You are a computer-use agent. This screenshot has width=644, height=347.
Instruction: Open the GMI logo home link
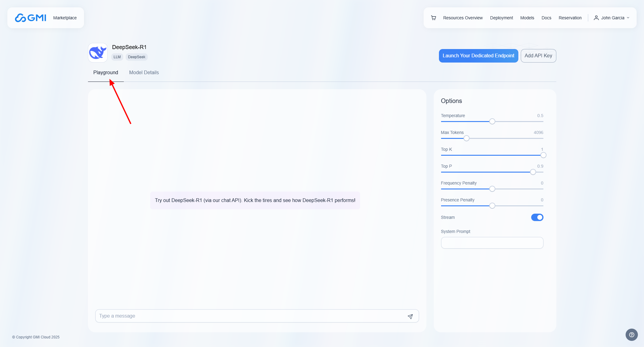click(31, 18)
